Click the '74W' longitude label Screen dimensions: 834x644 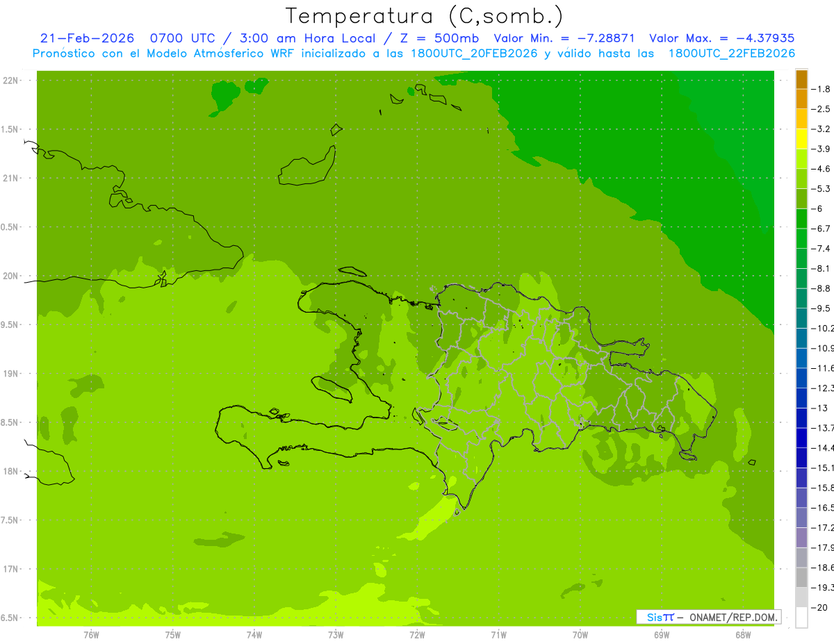click(x=254, y=634)
